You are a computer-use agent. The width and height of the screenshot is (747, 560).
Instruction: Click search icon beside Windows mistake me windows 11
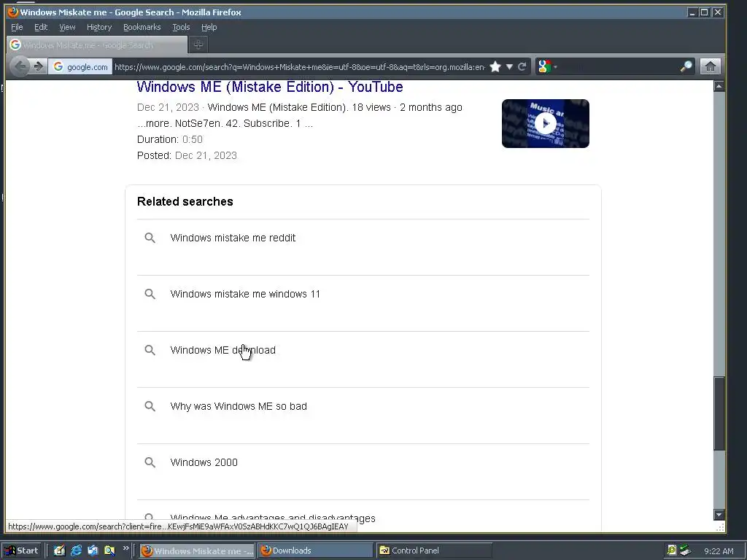pyautogui.click(x=150, y=294)
